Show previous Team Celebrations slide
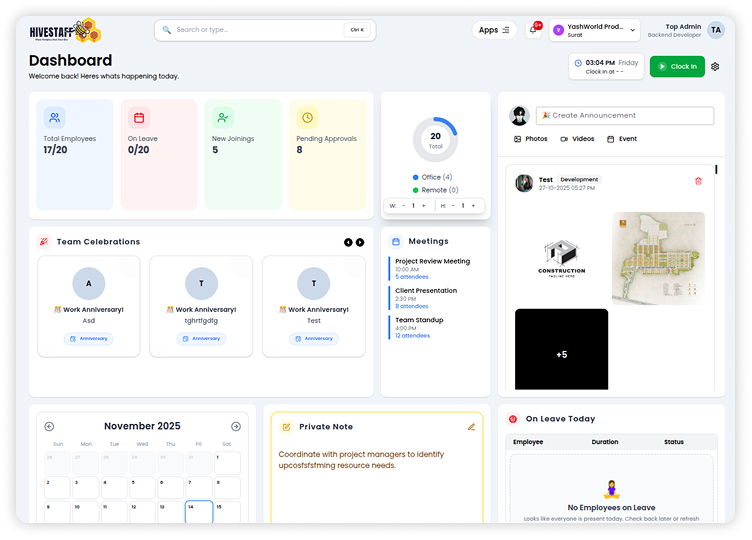Viewport: 752px width, 540px height. click(x=348, y=242)
